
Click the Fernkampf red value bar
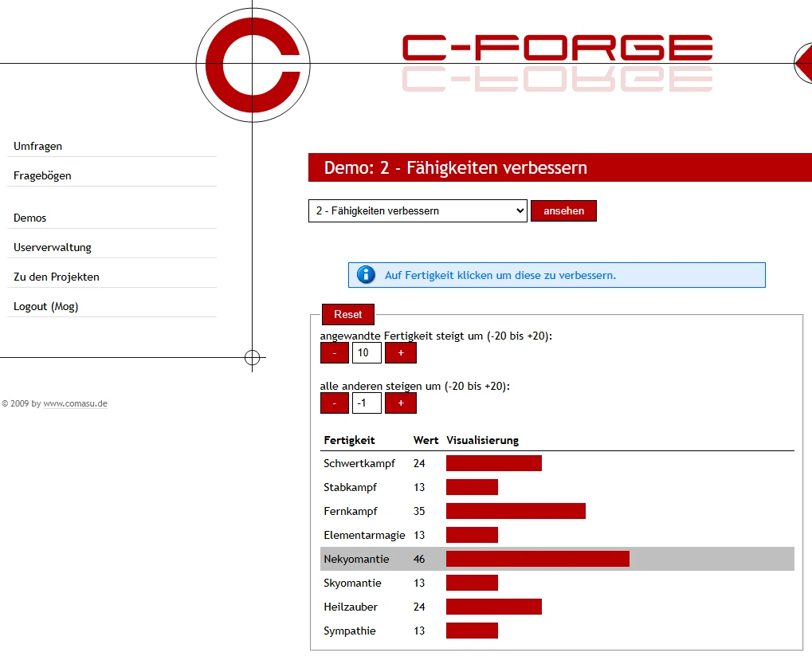tap(516, 511)
